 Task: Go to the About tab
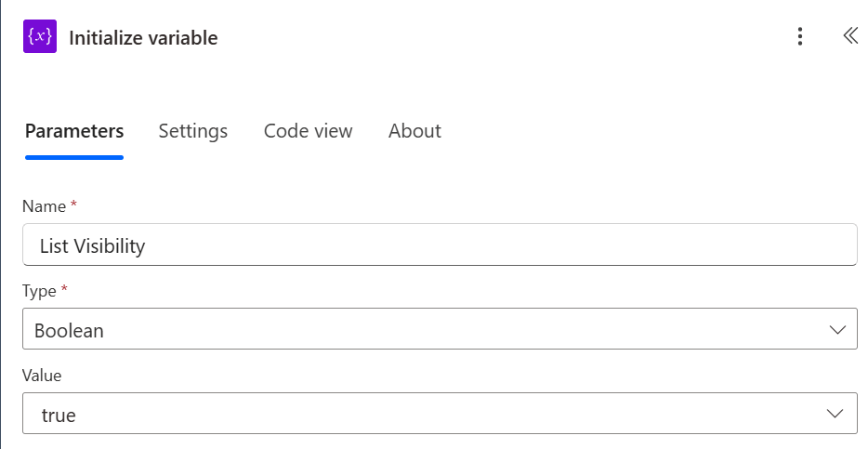(414, 131)
